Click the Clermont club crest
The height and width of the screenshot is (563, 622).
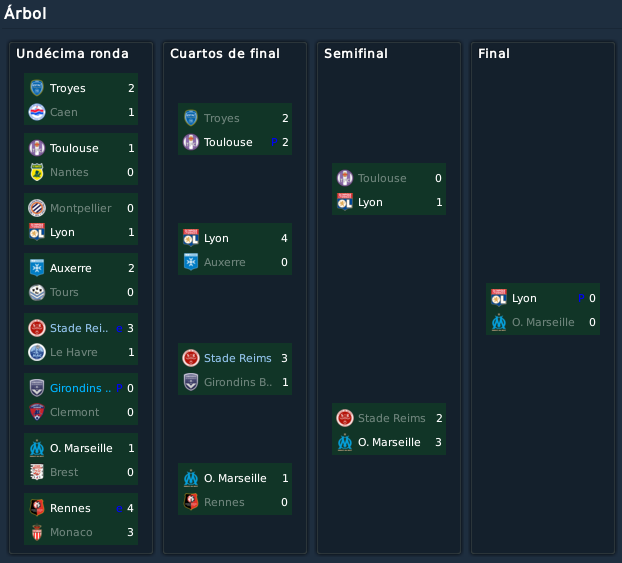(x=37, y=412)
